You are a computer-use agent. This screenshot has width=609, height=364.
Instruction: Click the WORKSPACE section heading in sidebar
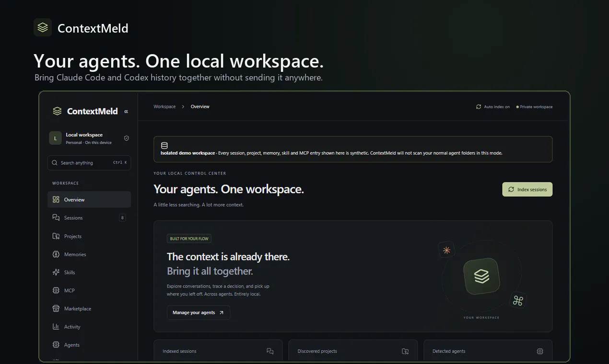(66, 183)
